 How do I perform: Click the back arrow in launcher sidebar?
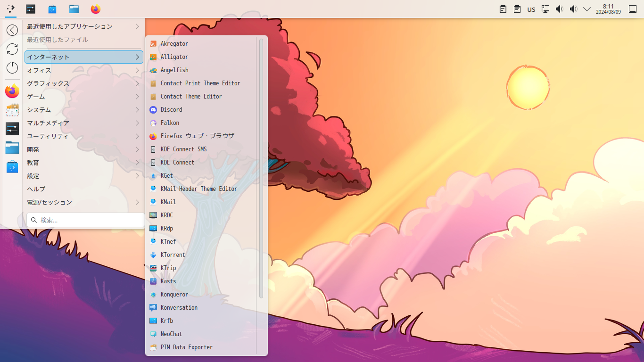tap(12, 30)
